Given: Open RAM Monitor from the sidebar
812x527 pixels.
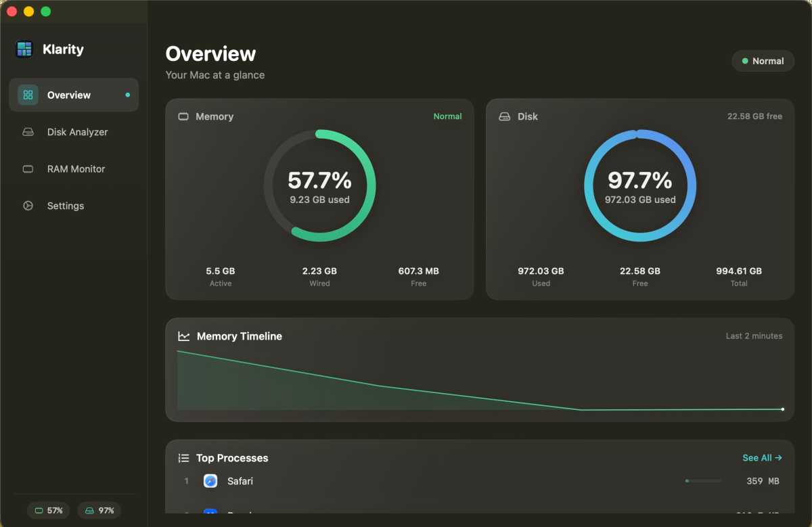Looking at the screenshot, I should (x=76, y=168).
